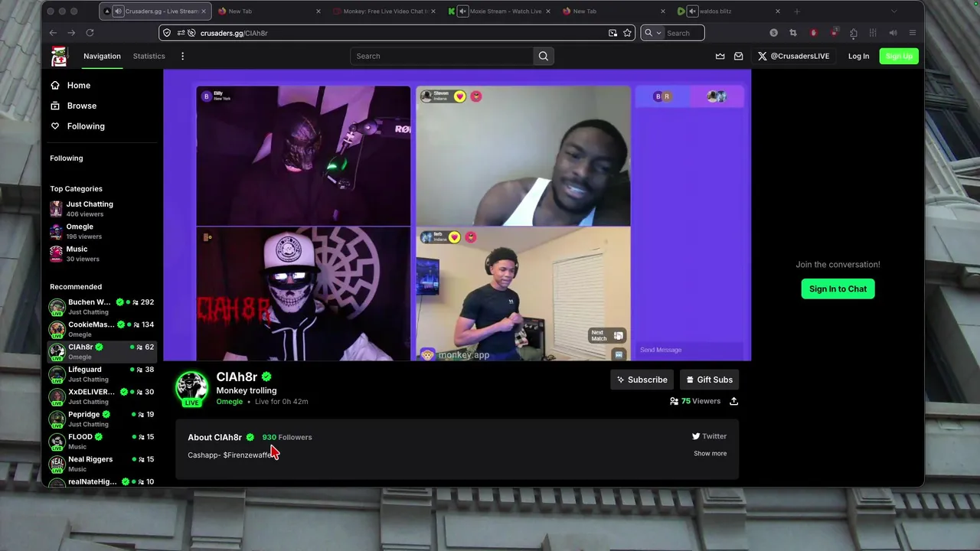The height and width of the screenshot is (551, 980).
Task: Mute the Crusaders.gg tab audio
Action: [118, 11]
